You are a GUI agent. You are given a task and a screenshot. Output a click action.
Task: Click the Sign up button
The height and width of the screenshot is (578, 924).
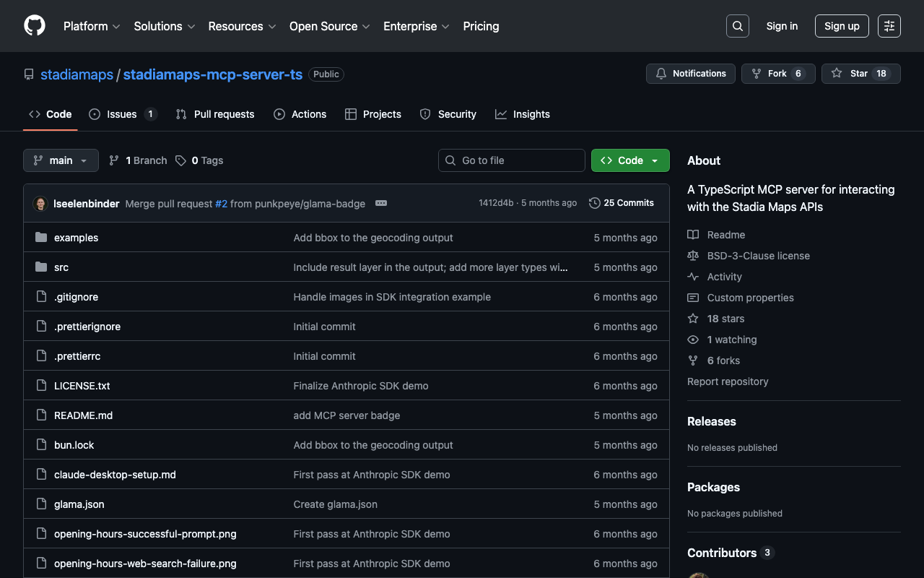click(841, 26)
